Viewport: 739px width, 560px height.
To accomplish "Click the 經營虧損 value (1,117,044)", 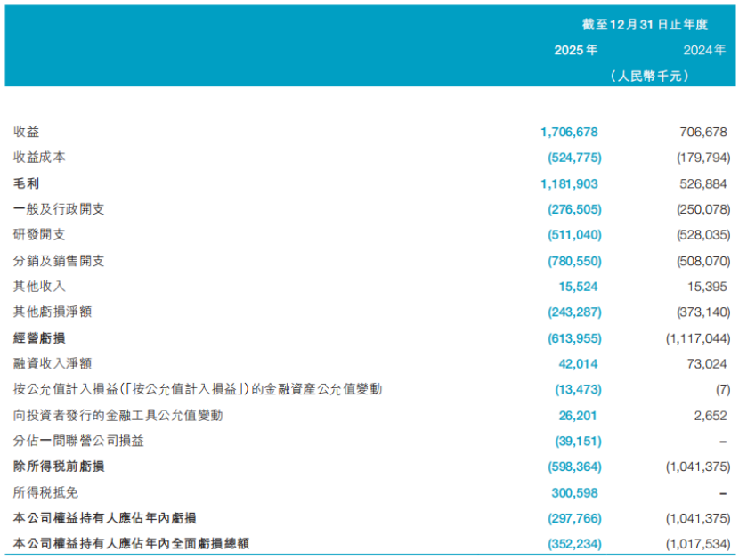I will pyautogui.click(x=697, y=338).
